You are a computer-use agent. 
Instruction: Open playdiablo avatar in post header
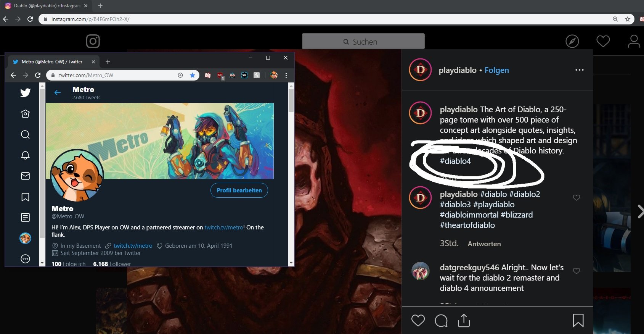click(x=420, y=70)
